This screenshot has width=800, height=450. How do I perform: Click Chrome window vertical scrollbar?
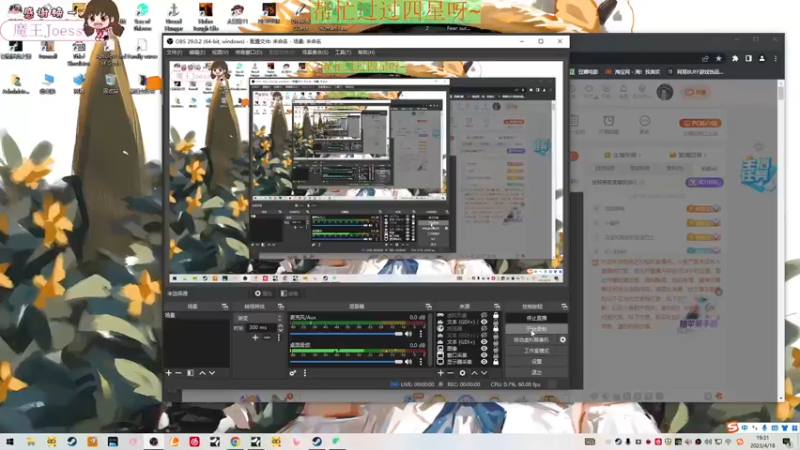click(x=781, y=240)
